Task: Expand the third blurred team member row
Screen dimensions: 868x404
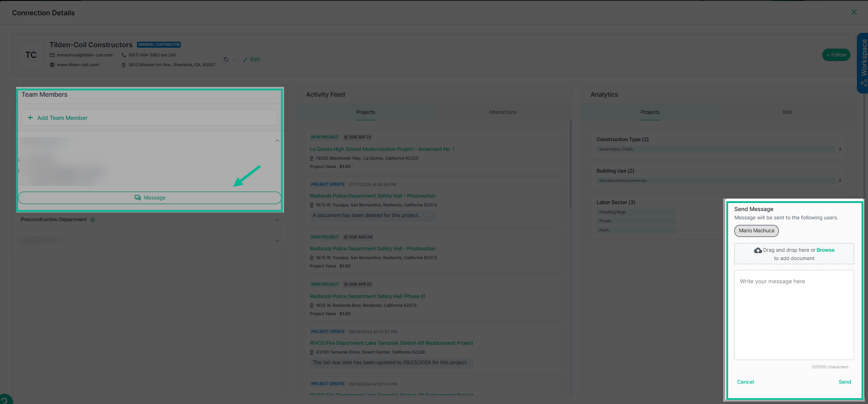Action: click(277, 241)
